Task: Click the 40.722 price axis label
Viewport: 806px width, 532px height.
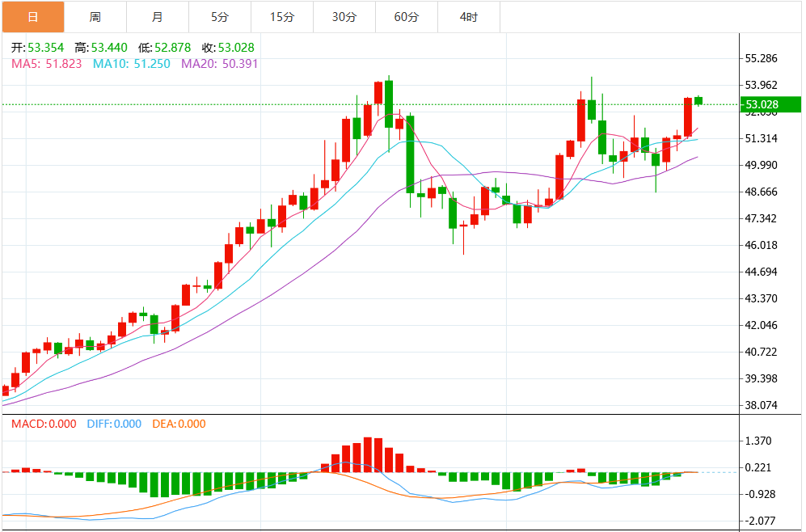Action: tap(762, 352)
